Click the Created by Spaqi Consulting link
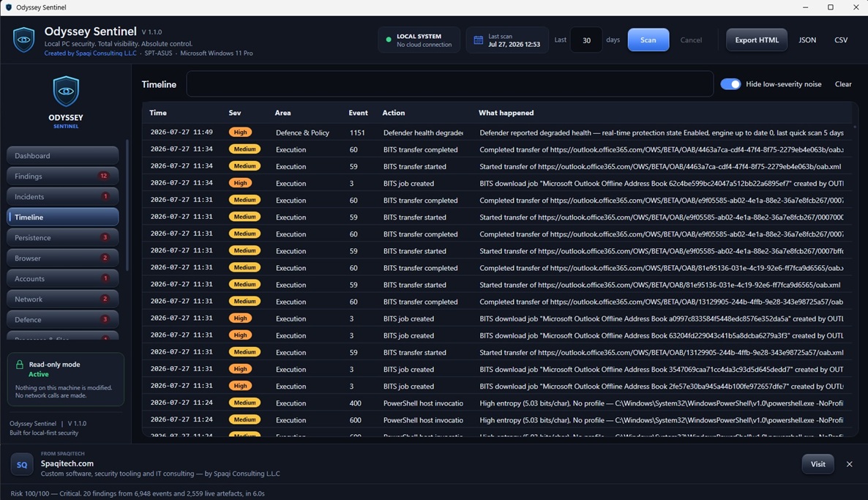Viewport: 868px width, 500px height. [90, 53]
